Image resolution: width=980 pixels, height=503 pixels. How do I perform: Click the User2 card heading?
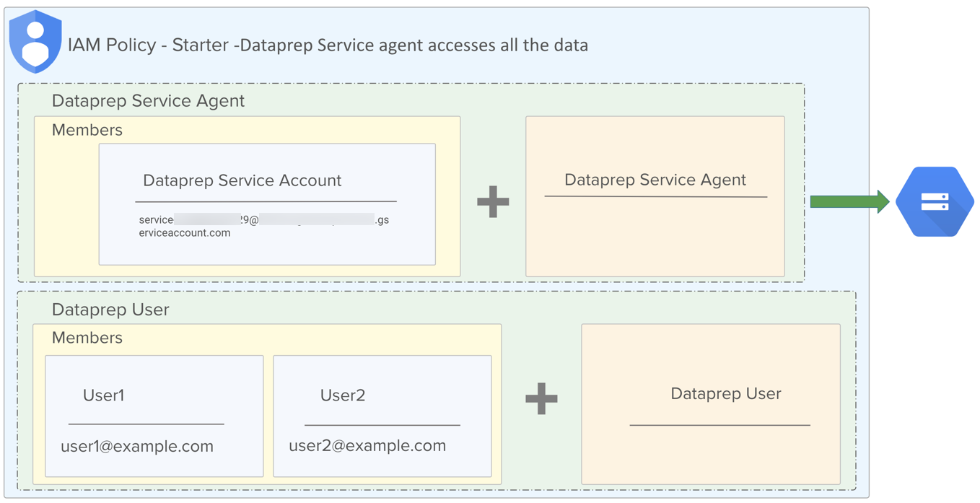[x=343, y=395]
